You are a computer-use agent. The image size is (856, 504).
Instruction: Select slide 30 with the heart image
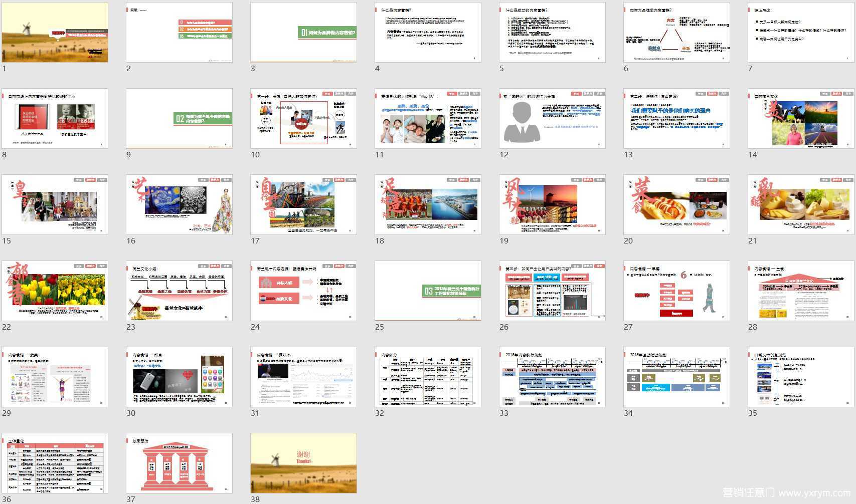pos(179,377)
